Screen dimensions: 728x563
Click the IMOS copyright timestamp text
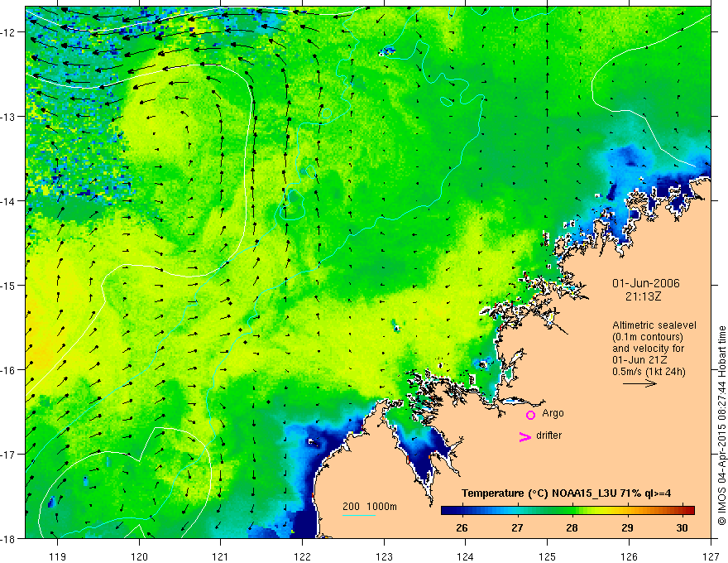[x=721, y=426]
